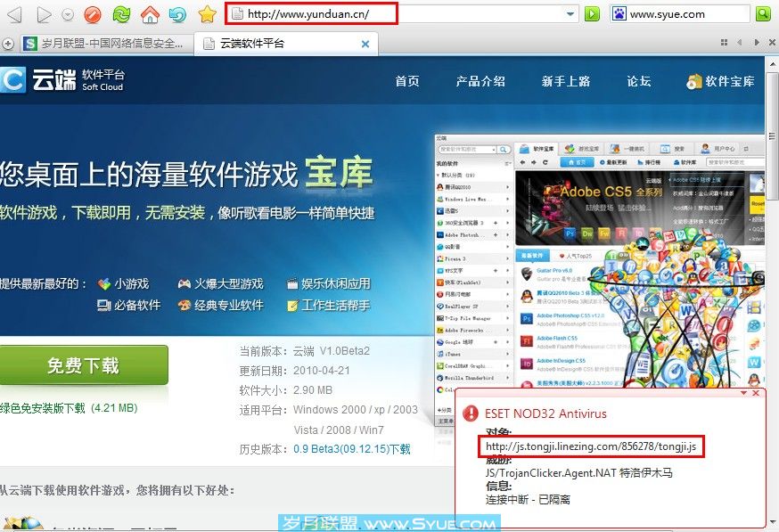Click the JS/TrojanClicker.Agent.NAT threat text
Screen dimensions: 779x532
(578, 473)
